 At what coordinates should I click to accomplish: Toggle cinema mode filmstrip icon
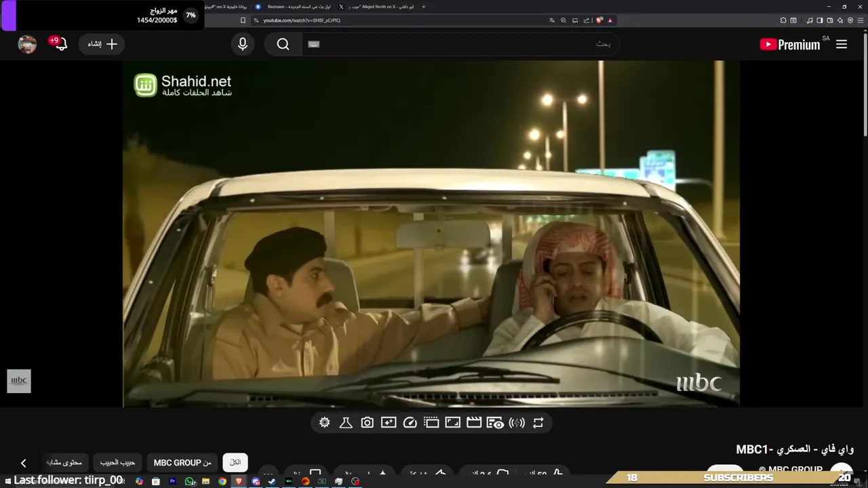tap(431, 423)
